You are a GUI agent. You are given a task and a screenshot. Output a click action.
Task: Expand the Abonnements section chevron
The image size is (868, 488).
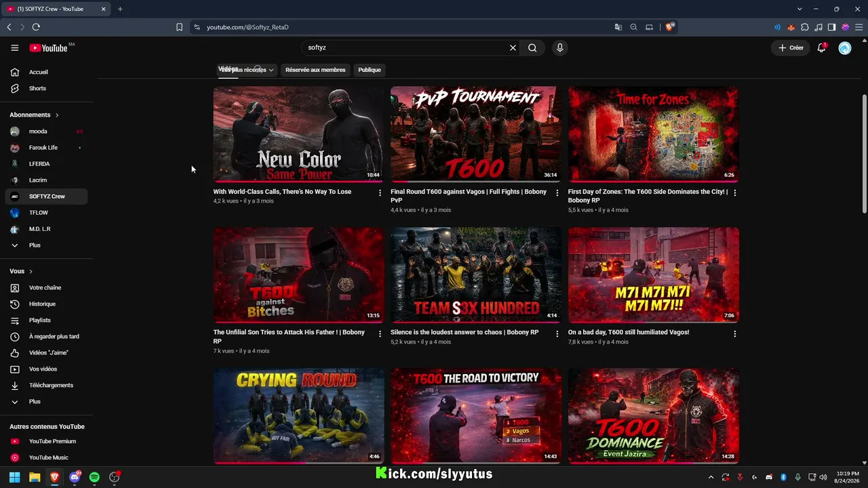[x=57, y=115]
